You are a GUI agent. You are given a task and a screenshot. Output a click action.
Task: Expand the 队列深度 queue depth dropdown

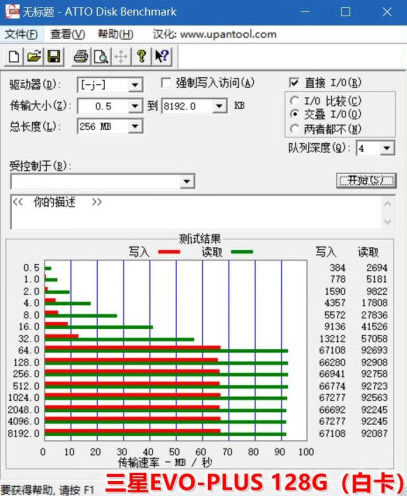(387, 148)
